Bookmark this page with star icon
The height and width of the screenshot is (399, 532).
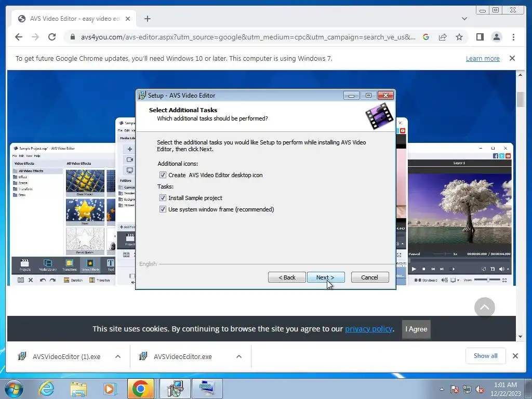coord(459,37)
